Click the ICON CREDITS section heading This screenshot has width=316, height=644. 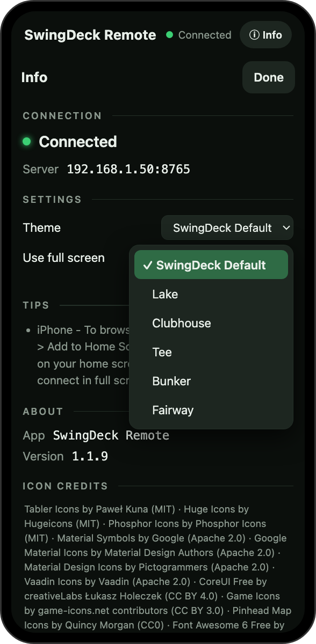pyautogui.click(x=66, y=486)
